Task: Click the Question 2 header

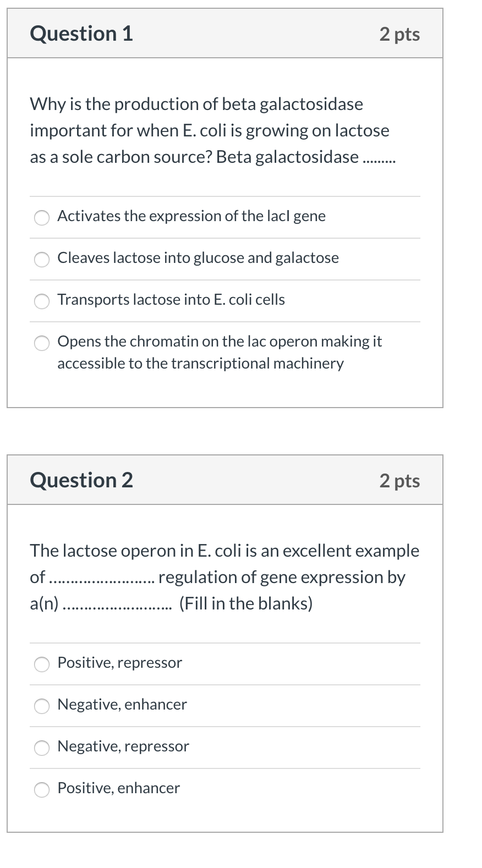Action: pyautogui.click(x=81, y=480)
